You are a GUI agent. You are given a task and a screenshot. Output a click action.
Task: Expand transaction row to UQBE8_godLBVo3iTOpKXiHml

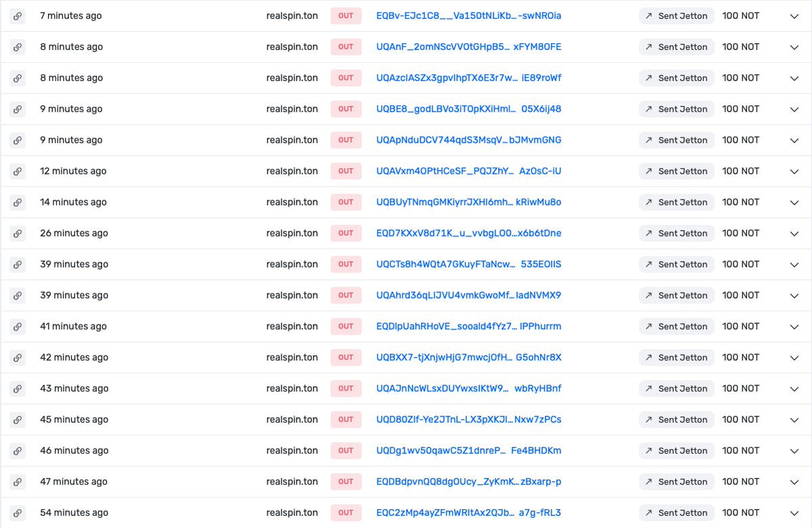pyautogui.click(x=794, y=110)
